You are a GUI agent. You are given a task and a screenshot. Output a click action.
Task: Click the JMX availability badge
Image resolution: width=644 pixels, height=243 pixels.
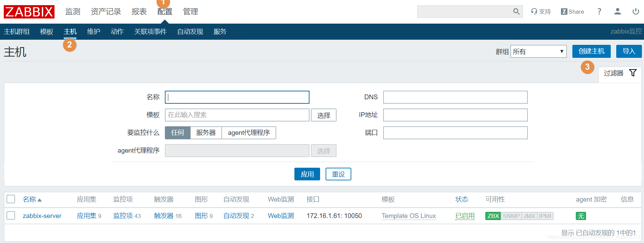click(530, 216)
